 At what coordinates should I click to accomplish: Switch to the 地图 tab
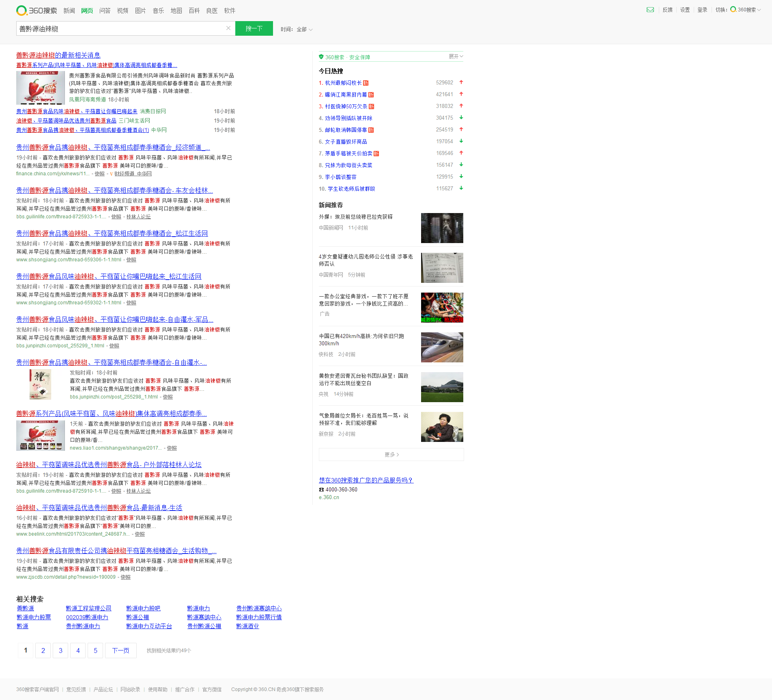coord(176,11)
